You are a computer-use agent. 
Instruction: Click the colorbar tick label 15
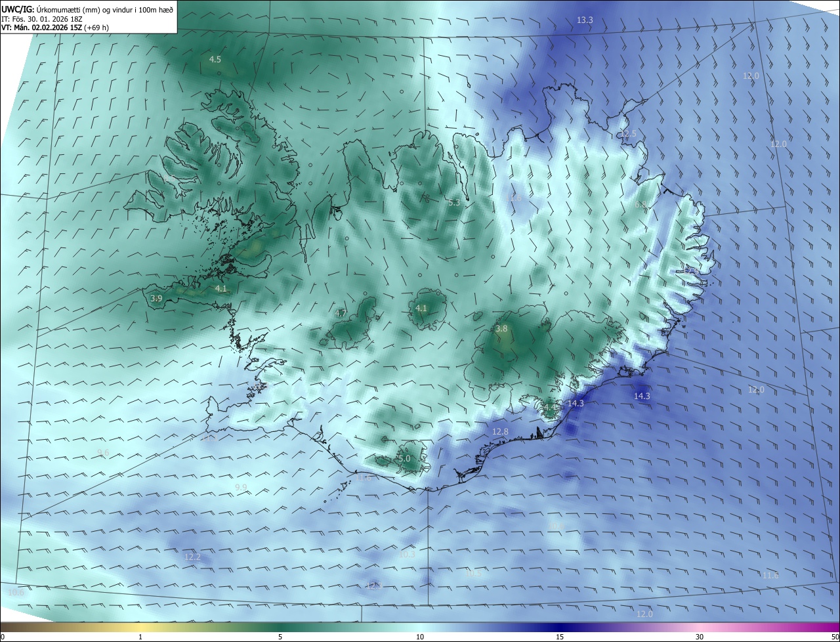(560, 637)
